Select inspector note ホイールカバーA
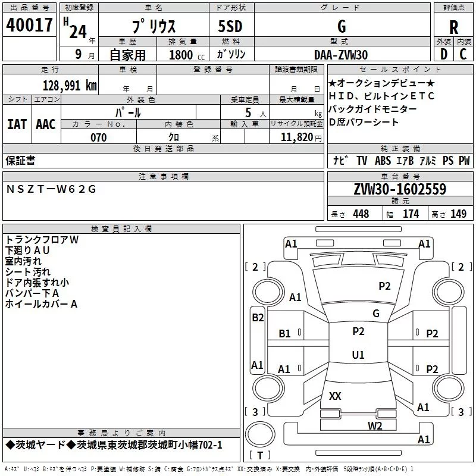The image size is (476, 476). (x=41, y=304)
